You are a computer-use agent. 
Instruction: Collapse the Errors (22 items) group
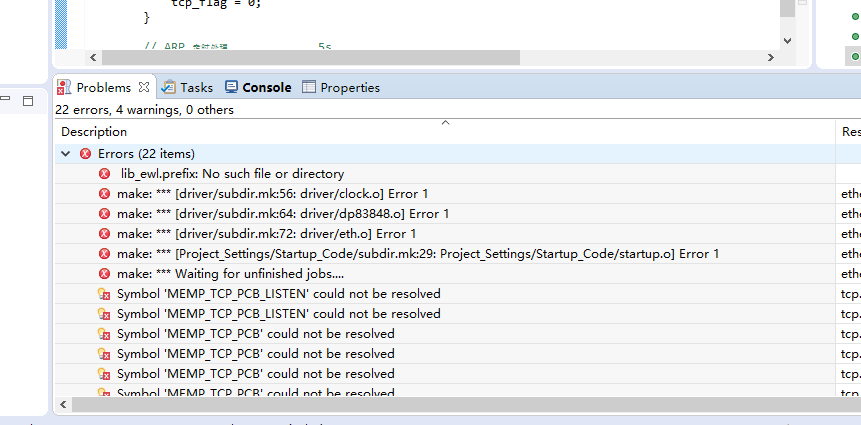66,154
